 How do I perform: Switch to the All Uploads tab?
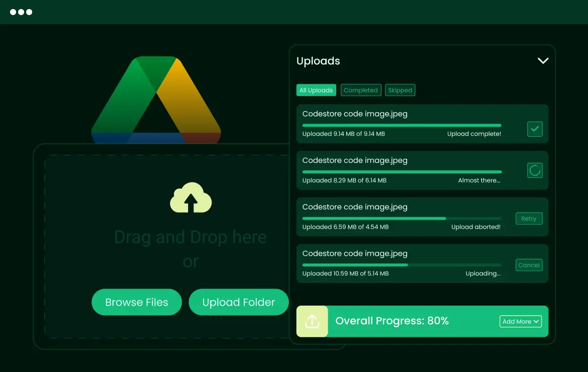point(316,90)
